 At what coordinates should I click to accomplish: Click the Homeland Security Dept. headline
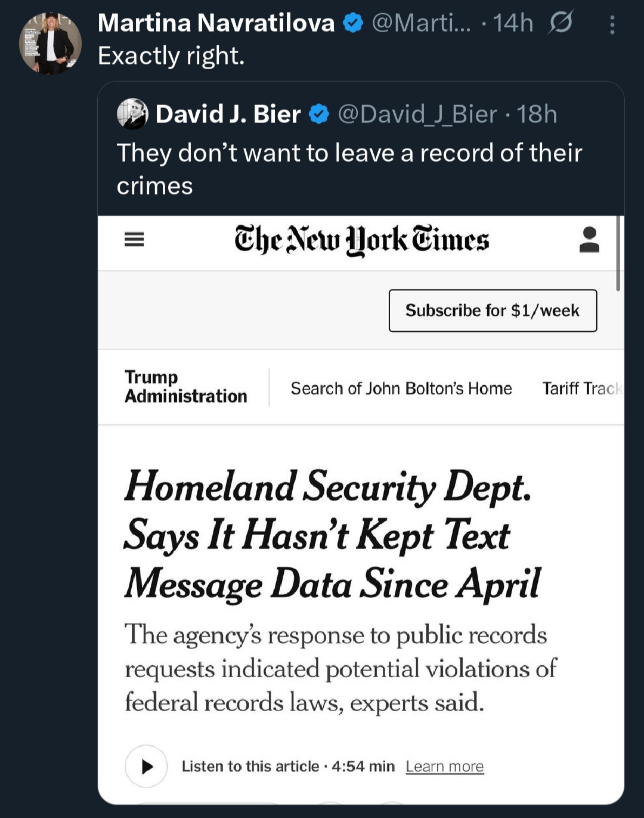click(x=333, y=535)
